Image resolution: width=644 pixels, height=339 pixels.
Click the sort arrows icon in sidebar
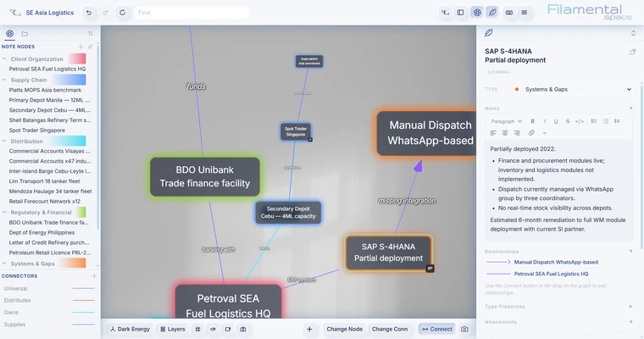coord(91,34)
